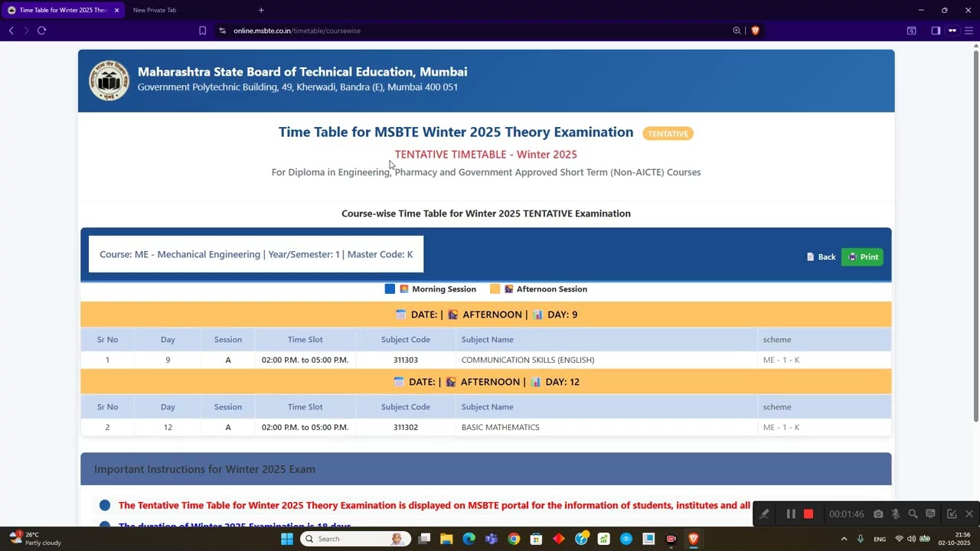This screenshot has width=980, height=551.
Task: Click COMMUNICATION SKILLS (ENGLISH) subject name
Action: coord(528,360)
